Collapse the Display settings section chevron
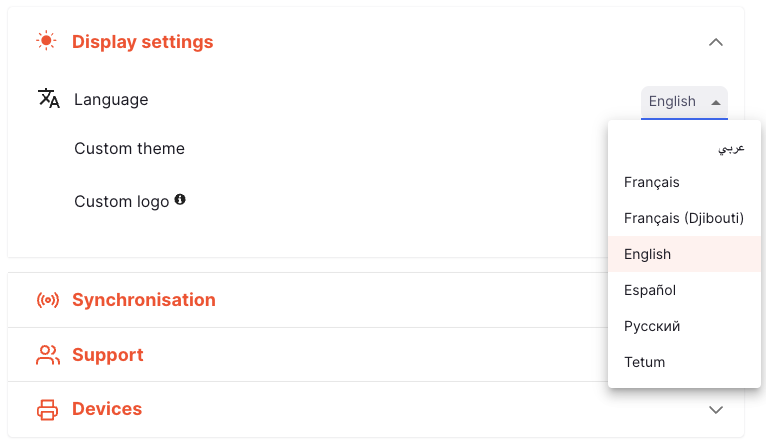This screenshot has height=441, width=766. point(716,42)
